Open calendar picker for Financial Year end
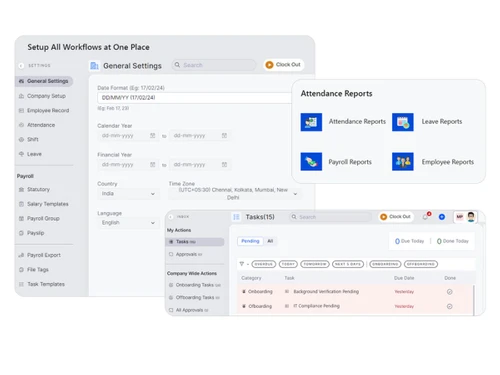 point(224,165)
